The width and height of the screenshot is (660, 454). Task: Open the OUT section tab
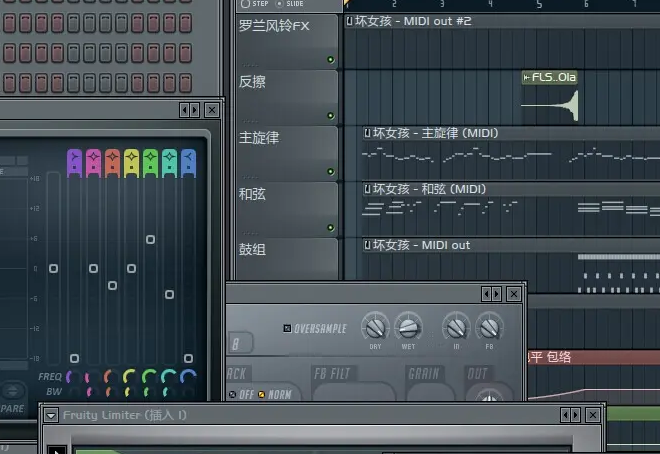pyautogui.click(x=477, y=374)
